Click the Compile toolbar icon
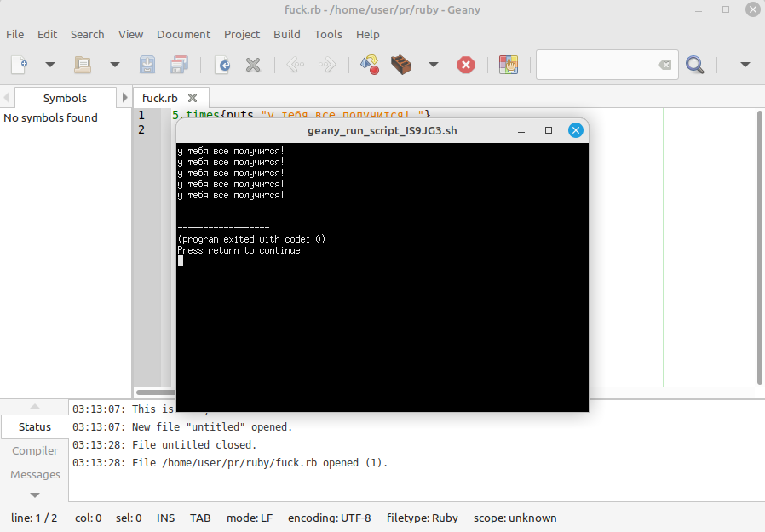Image resolution: width=765 pixels, height=532 pixels. pyautogui.click(x=370, y=65)
